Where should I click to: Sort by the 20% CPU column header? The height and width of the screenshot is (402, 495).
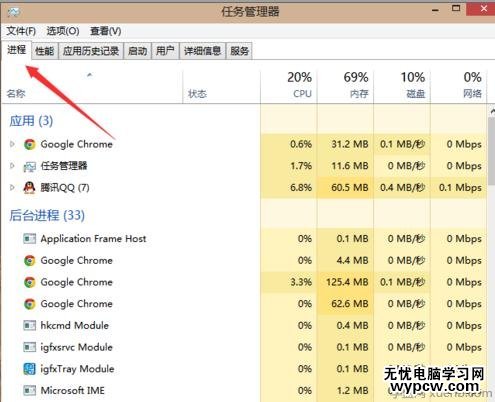tap(289, 87)
